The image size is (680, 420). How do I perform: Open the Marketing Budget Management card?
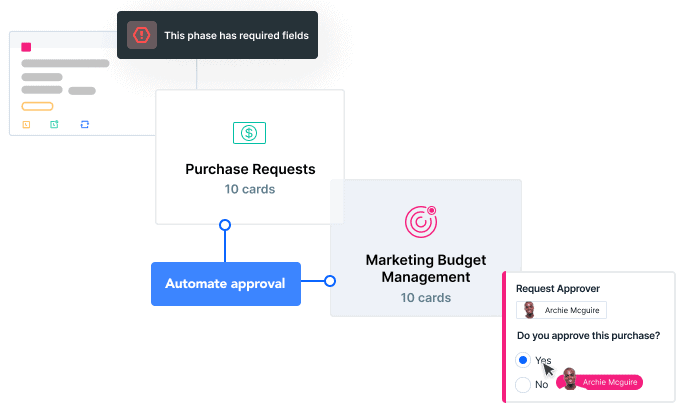(425, 248)
